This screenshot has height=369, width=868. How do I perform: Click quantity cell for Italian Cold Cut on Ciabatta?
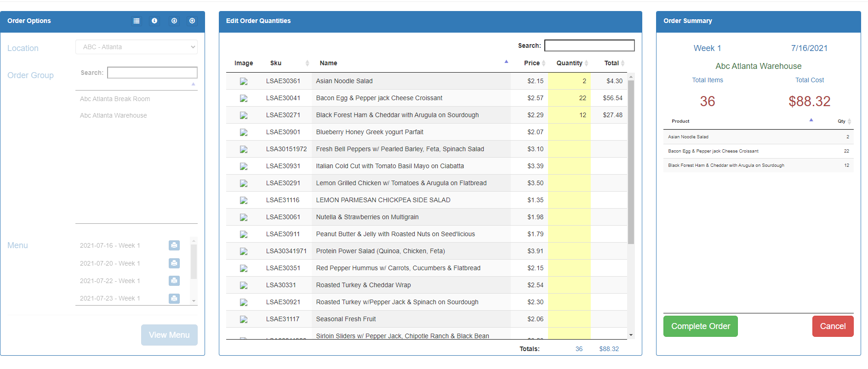pyautogui.click(x=569, y=166)
